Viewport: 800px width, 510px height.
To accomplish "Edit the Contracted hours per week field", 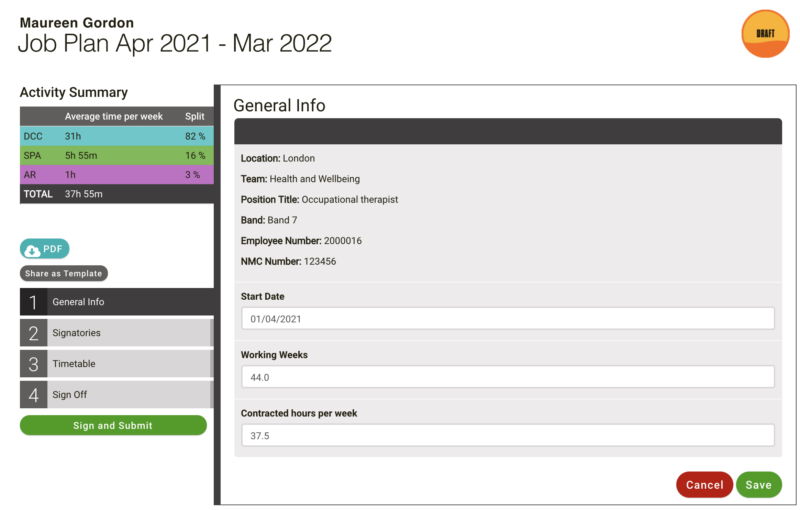I will click(508, 436).
